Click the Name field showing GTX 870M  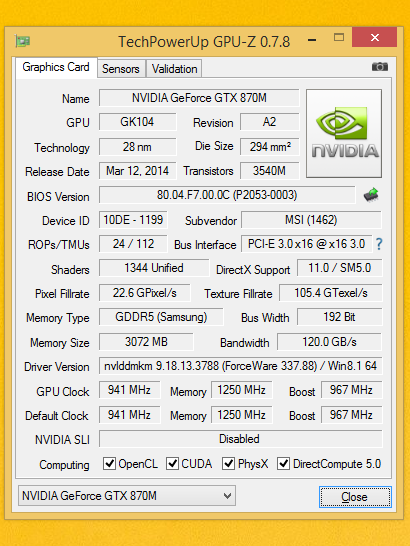coord(199,98)
